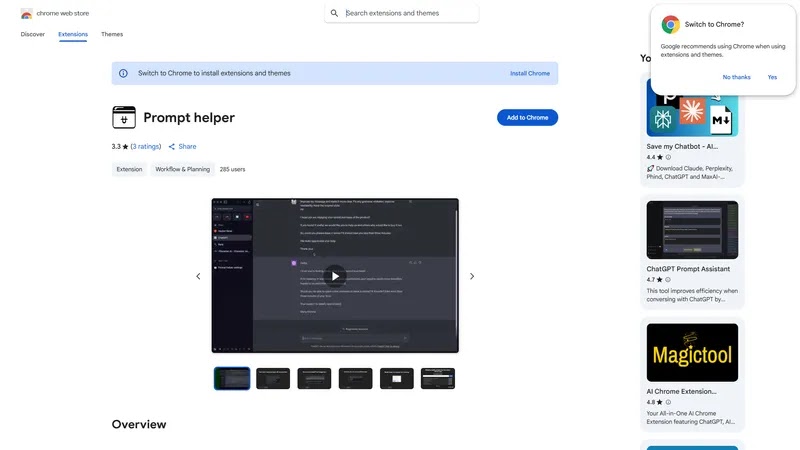Viewport: 800px width, 450px height.
Task: Click the Share icon
Action: (172, 146)
